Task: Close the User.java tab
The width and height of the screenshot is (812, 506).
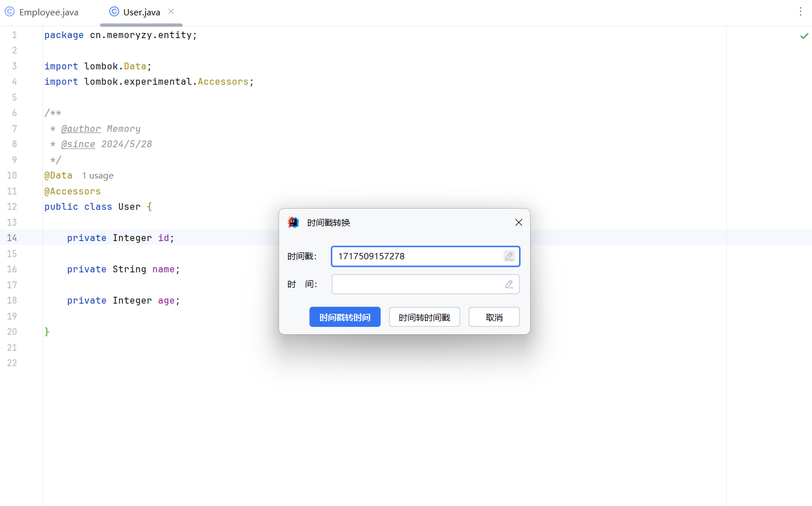Action: pyautogui.click(x=171, y=12)
